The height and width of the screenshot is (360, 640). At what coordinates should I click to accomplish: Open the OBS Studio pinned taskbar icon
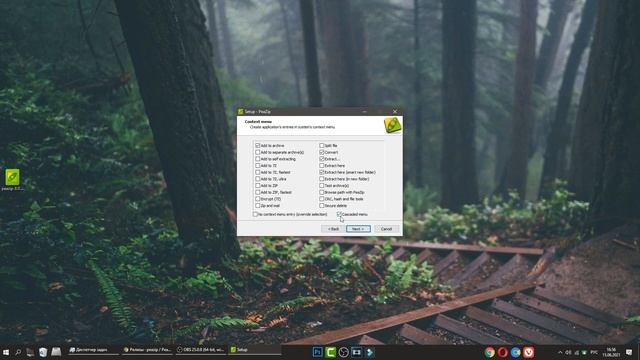[x=344, y=352]
